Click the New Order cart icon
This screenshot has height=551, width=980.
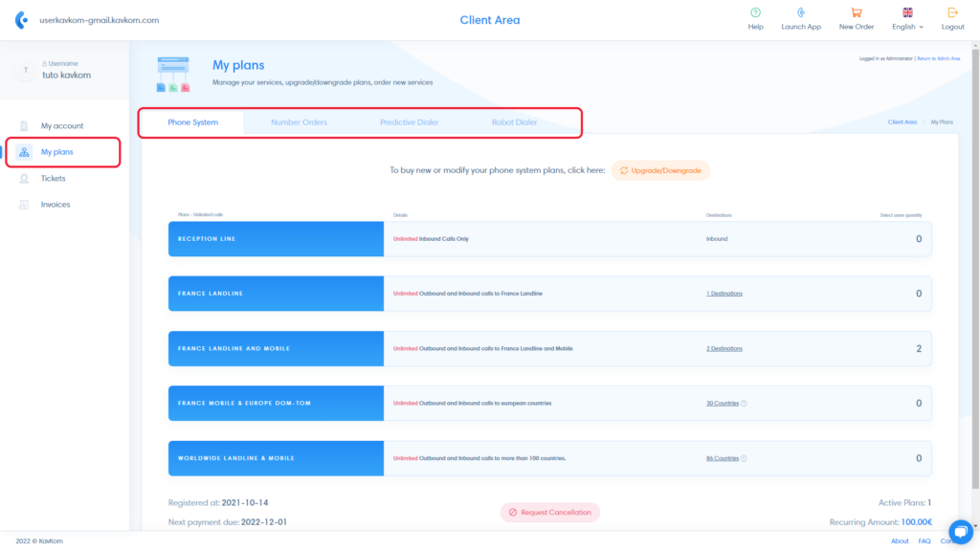pyautogui.click(x=857, y=12)
